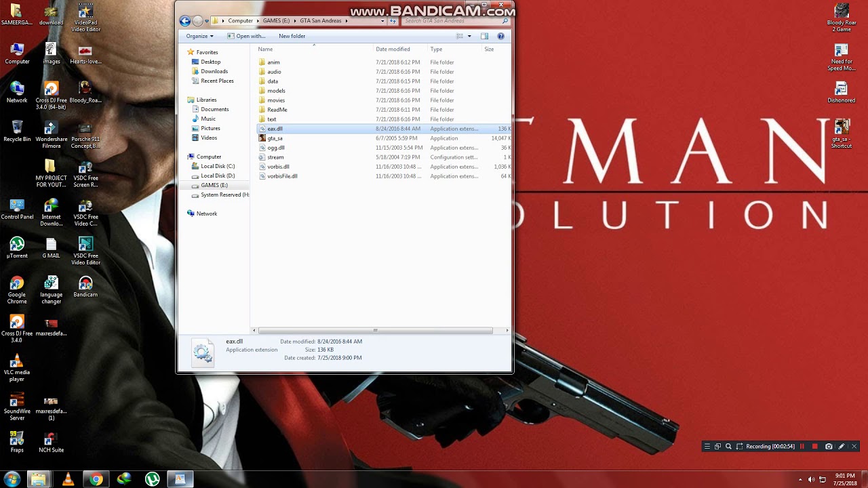Show hidden system tray icons
Image resolution: width=868 pixels, height=488 pixels.
(x=800, y=480)
